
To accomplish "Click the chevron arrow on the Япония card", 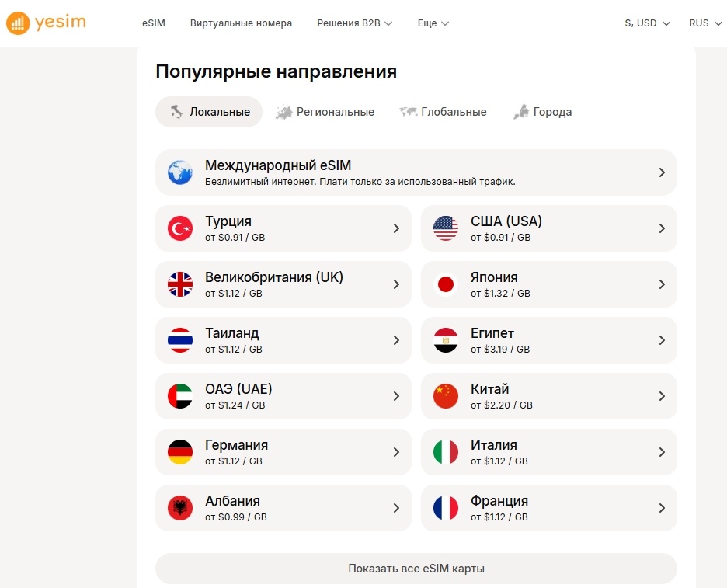I will (662, 284).
